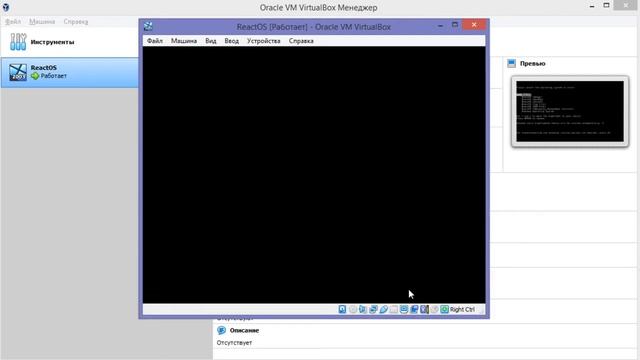Click the Превью monitor icon in Manager
This screenshot has height=360, width=640.
pyautogui.click(x=511, y=63)
